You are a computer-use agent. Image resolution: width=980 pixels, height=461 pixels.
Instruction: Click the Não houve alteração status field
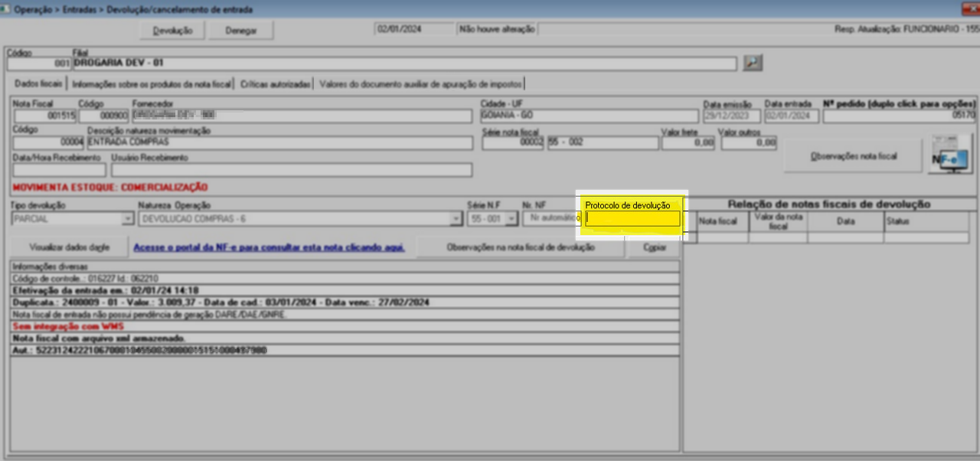tap(496, 29)
